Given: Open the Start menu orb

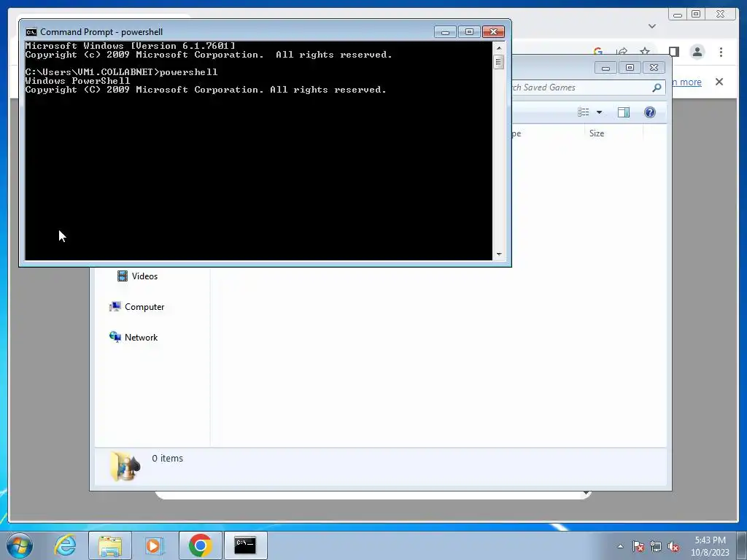Looking at the screenshot, I should [20, 545].
